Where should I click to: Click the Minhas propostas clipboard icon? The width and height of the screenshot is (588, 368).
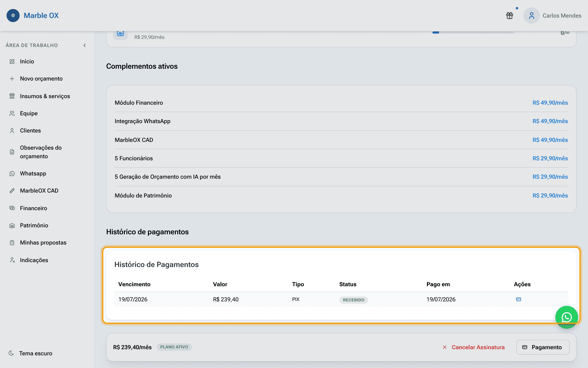coord(12,243)
